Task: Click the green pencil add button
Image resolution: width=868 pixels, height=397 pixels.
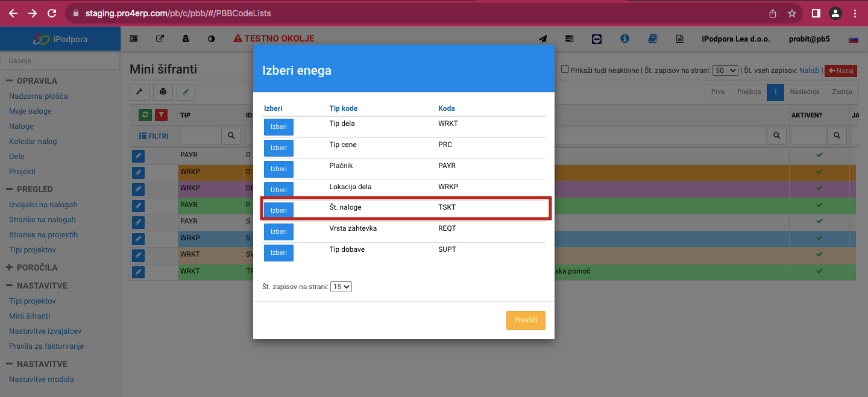Action: click(x=186, y=92)
